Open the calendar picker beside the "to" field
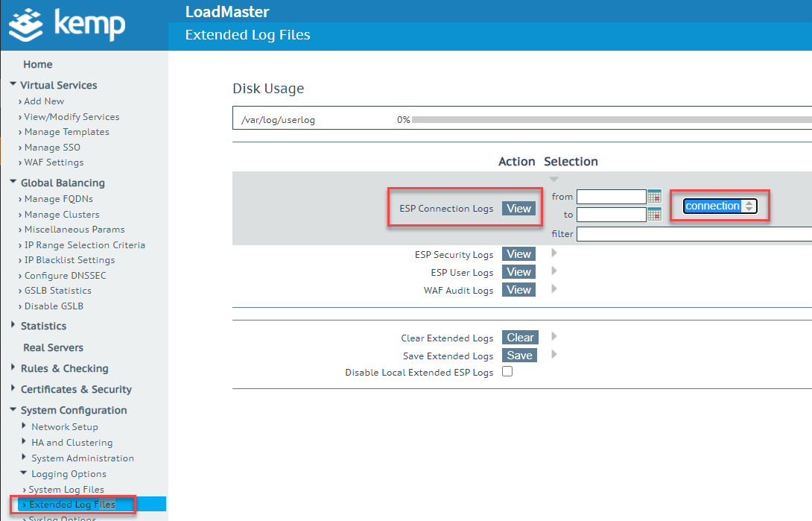 (x=653, y=214)
